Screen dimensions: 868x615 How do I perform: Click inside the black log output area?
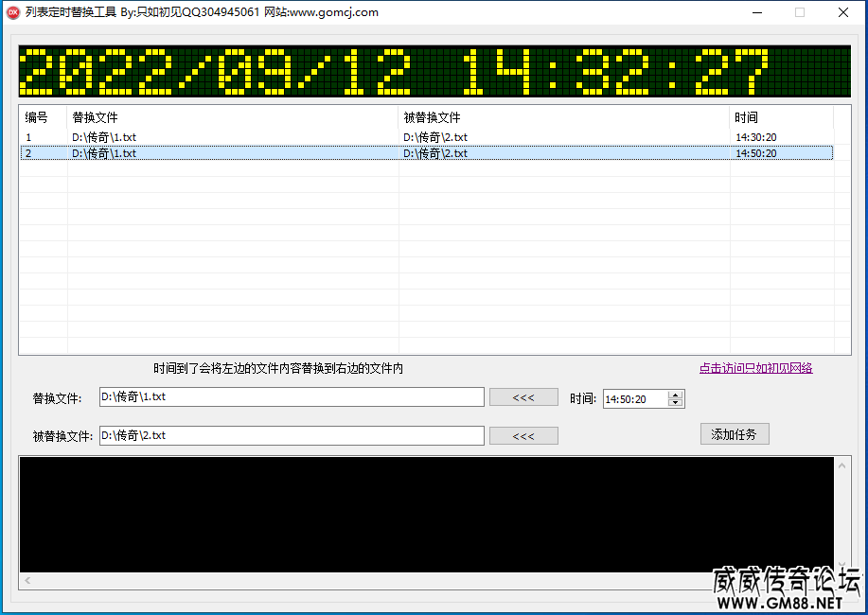pyautogui.click(x=427, y=515)
